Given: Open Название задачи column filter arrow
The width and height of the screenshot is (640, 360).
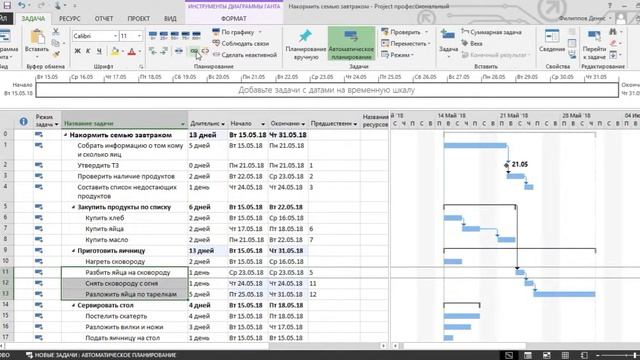Looking at the screenshot, I should click(182, 124).
